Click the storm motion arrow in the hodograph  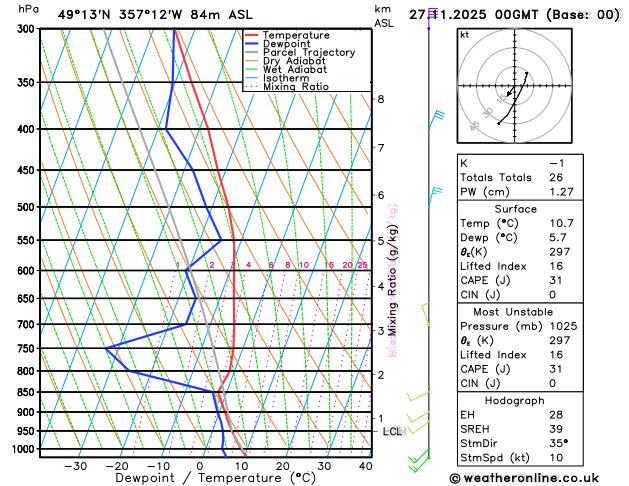click(x=511, y=91)
